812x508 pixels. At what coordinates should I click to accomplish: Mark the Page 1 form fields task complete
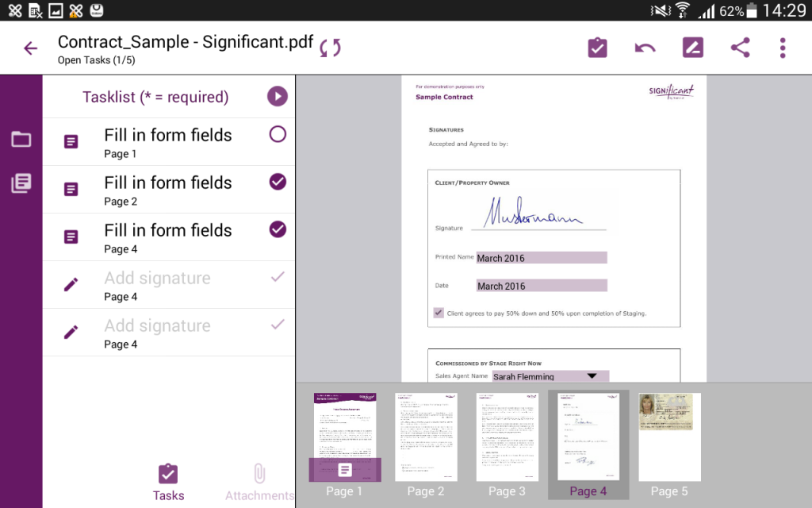(x=277, y=133)
